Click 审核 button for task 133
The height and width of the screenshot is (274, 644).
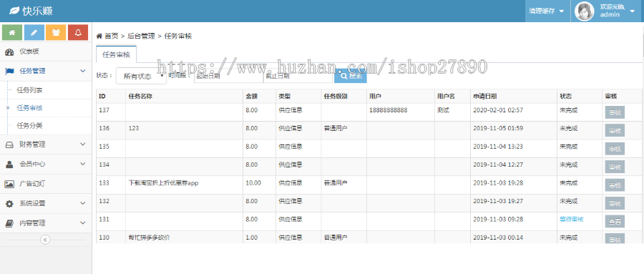[615, 185]
